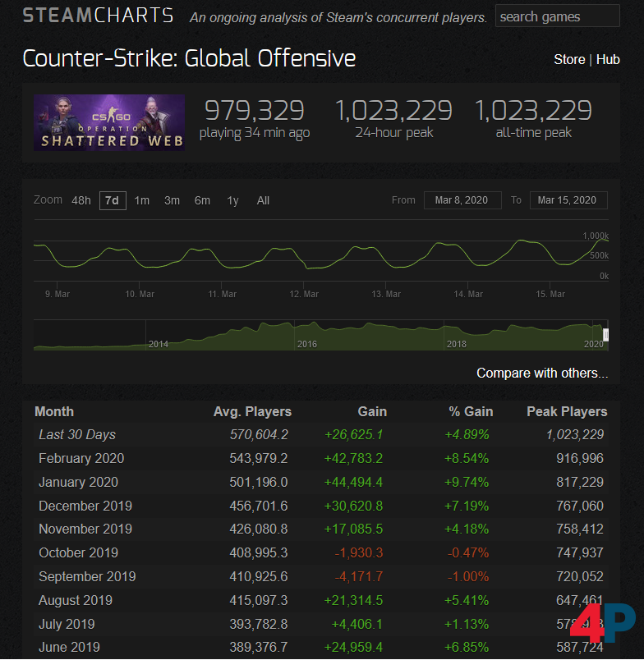Choose the 6m zoom option
The width and height of the screenshot is (644, 660).
(202, 200)
